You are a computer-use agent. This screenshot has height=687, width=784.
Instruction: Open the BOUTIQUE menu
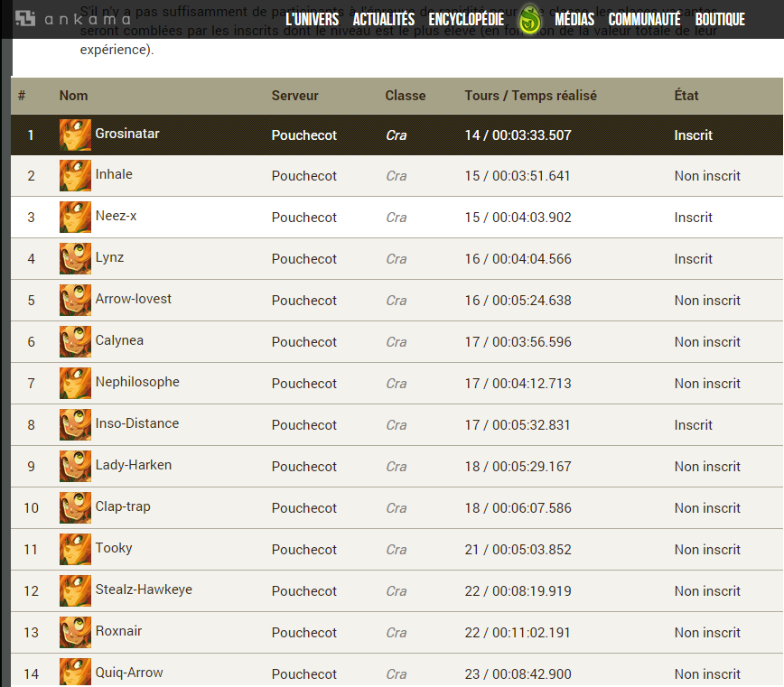coord(720,20)
